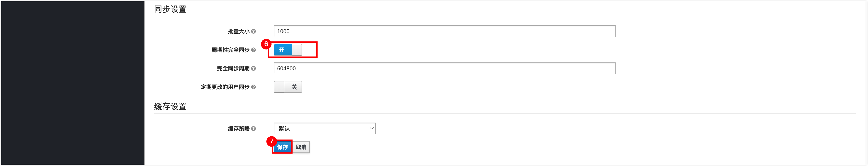Click the 缓存策略 label text
This screenshot has width=868, height=166.
coord(239,128)
